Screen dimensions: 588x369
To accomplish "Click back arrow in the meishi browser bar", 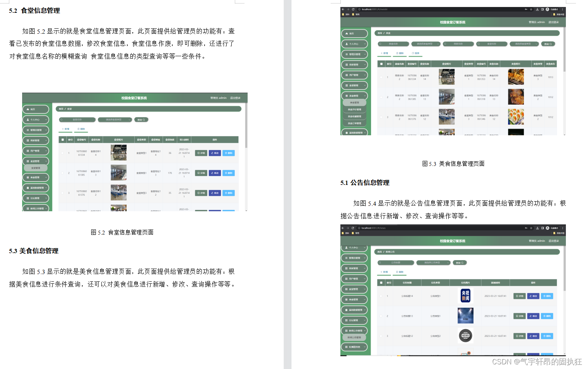I will coord(343,9).
